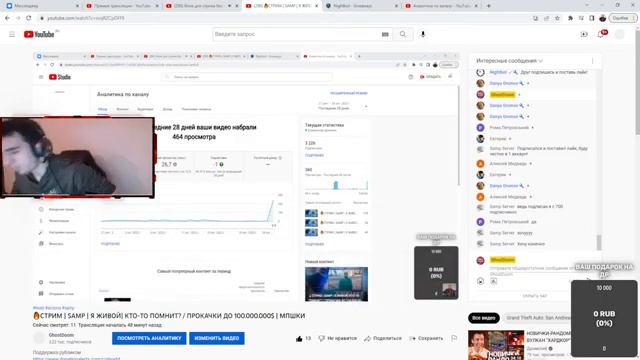The width and height of the screenshot is (640, 360).
Task: Switch to the OBS second browser tab
Action: click(202, 6)
